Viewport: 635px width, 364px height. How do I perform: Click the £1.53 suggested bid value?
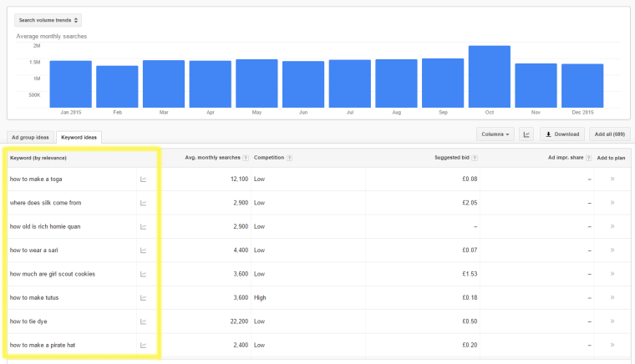click(x=470, y=274)
